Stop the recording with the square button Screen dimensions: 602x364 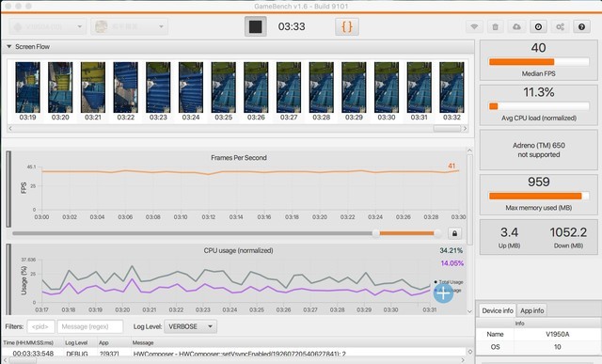pyautogui.click(x=256, y=26)
